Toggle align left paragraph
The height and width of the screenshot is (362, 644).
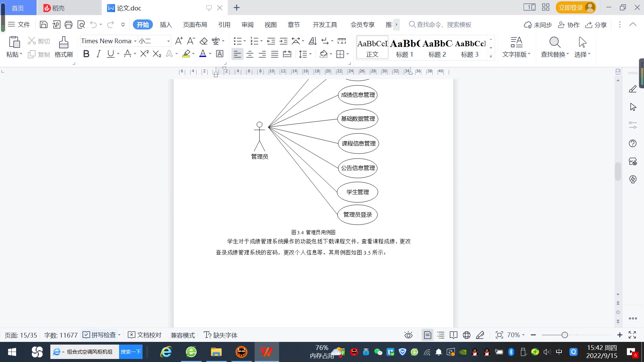coord(237,54)
